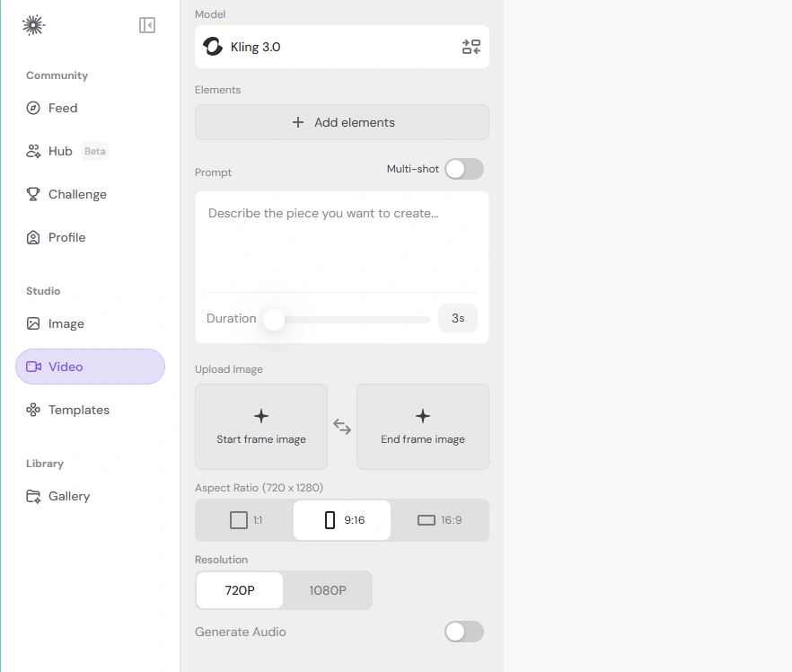Open the Gallery library
The width and height of the screenshot is (792, 672).
click(69, 496)
